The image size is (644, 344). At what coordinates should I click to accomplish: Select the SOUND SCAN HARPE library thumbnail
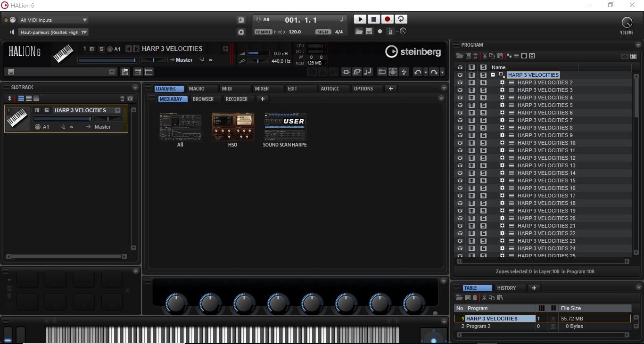[285, 127]
